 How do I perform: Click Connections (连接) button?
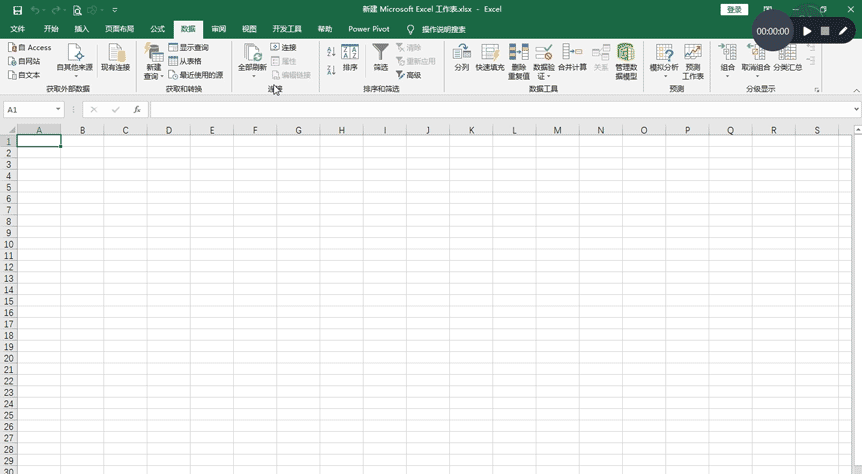coord(284,47)
